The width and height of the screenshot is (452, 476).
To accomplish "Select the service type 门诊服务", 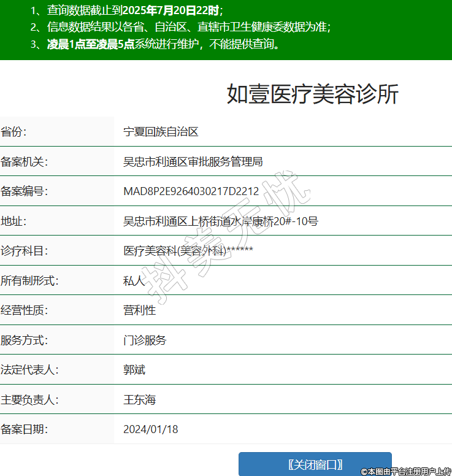I will (145, 340).
